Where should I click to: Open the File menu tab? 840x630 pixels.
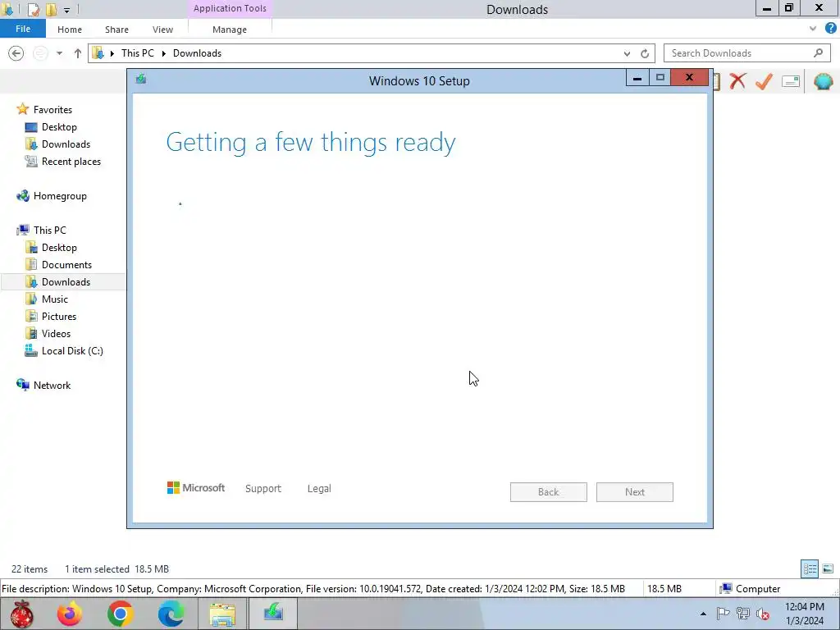[x=23, y=29]
